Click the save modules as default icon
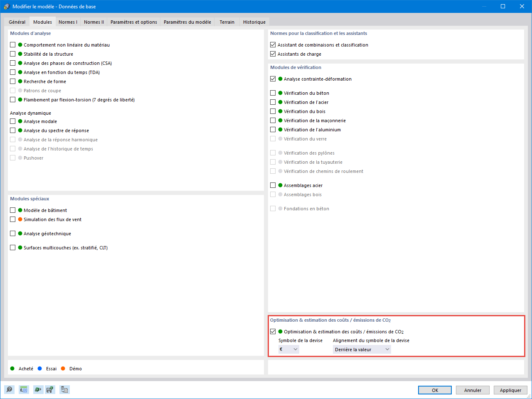Viewport: 532px width, 399px height. (x=50, y=389)
